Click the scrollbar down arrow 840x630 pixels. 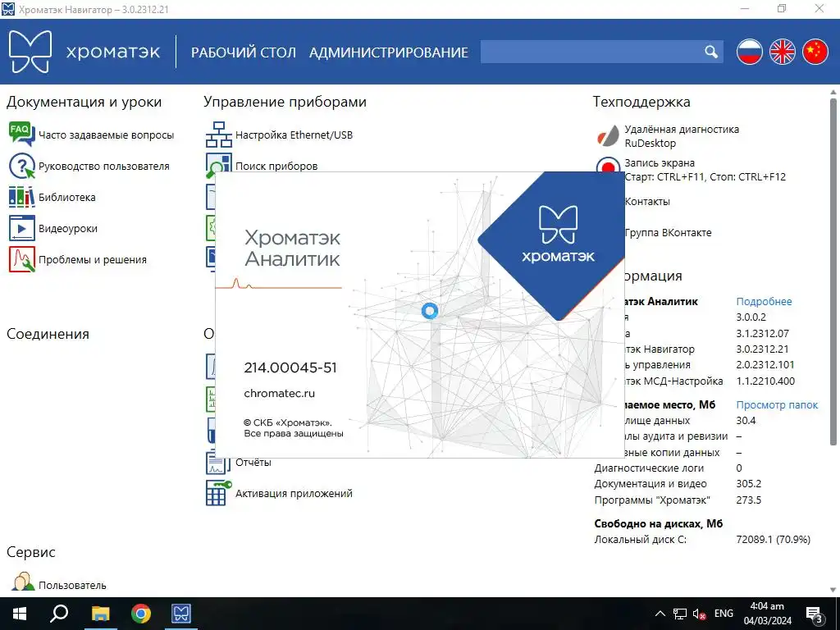coord(833,590)
